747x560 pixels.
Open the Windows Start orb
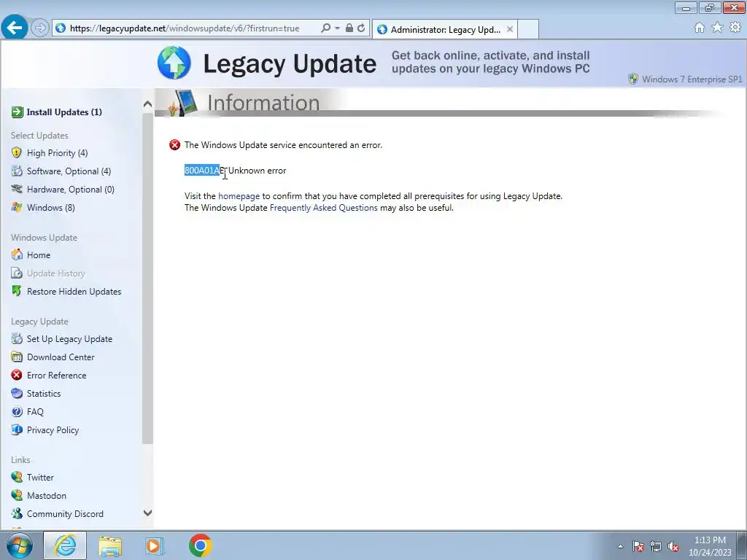pyautogui.click(x=20, y=545)
